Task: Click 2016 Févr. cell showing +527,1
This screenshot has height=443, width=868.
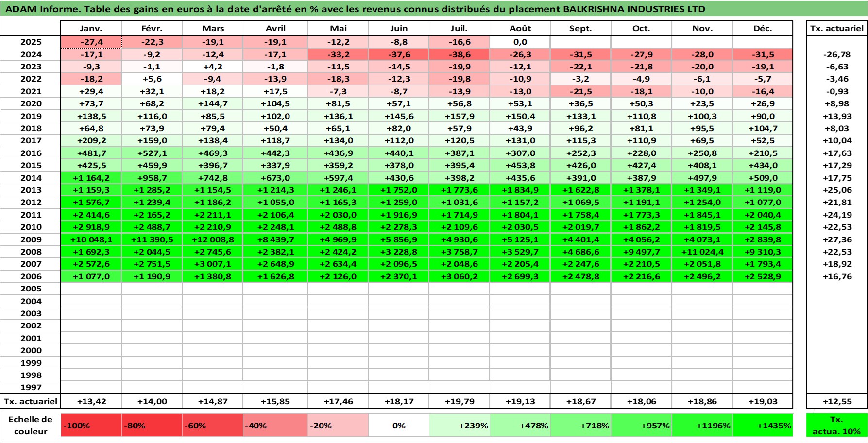Action: (152, 153)
